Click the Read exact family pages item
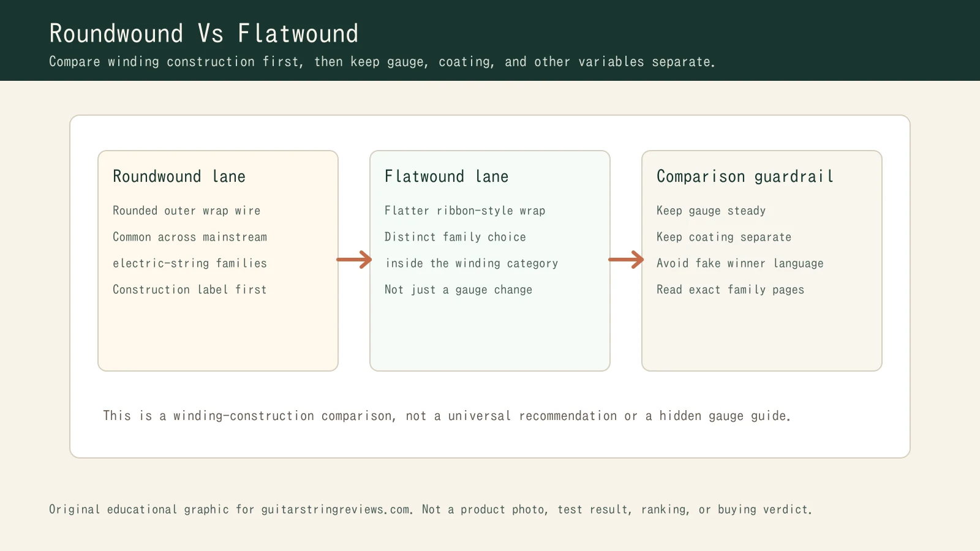980x551 pixels. click(730, 290)
